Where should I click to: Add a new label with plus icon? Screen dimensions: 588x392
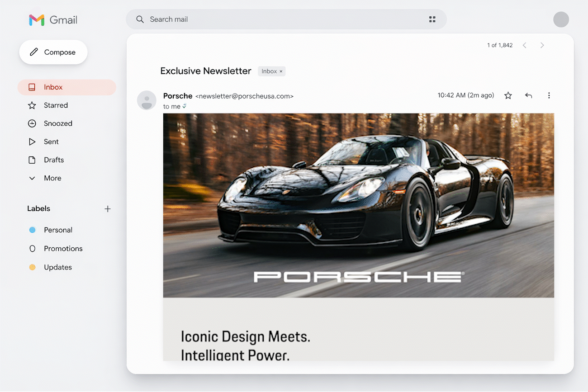click(108, 209)
